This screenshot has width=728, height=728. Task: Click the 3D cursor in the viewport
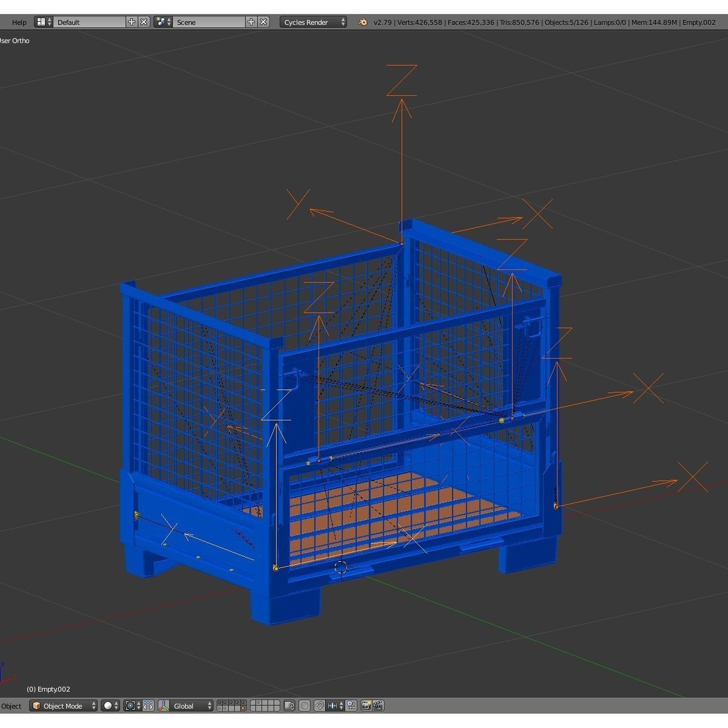(x=341, y=567)
